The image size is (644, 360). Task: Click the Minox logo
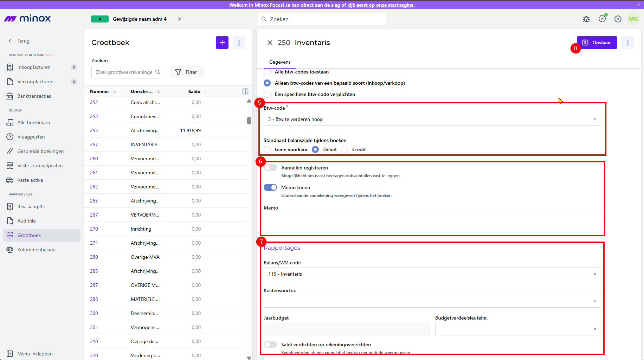point(27,19)
